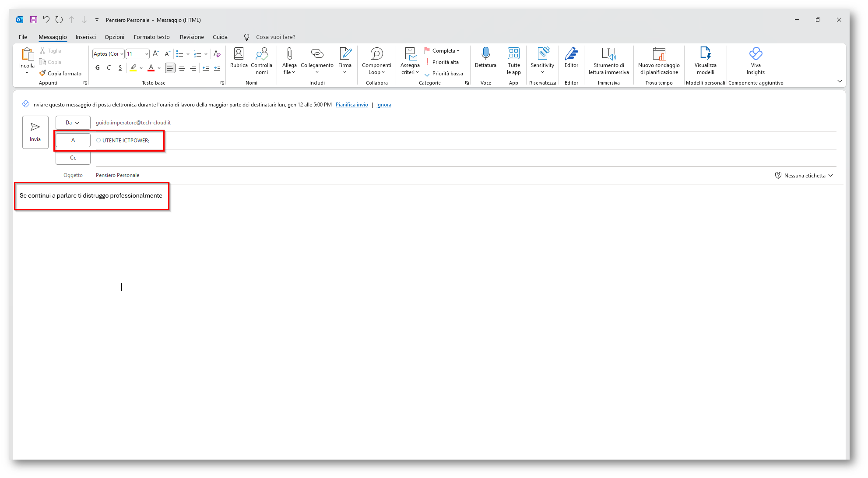Click the Allega file paperclip icon

[289, 54]
